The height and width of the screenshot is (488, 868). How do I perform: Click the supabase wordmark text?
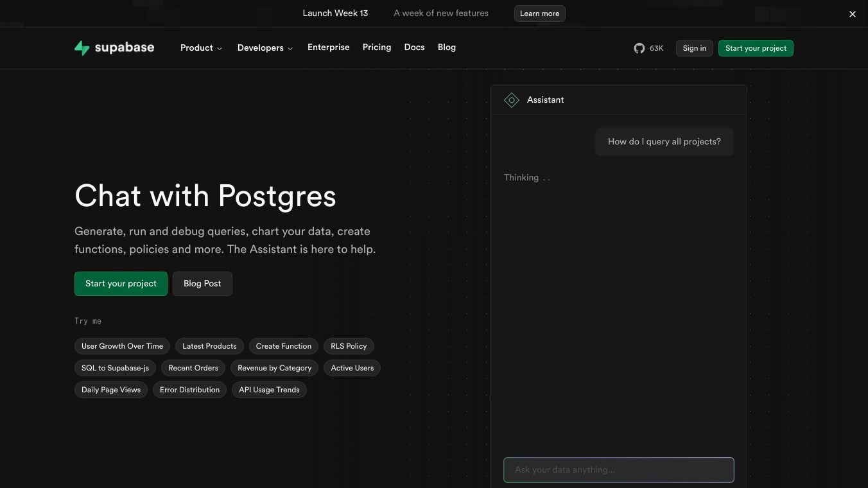[125, 48]
